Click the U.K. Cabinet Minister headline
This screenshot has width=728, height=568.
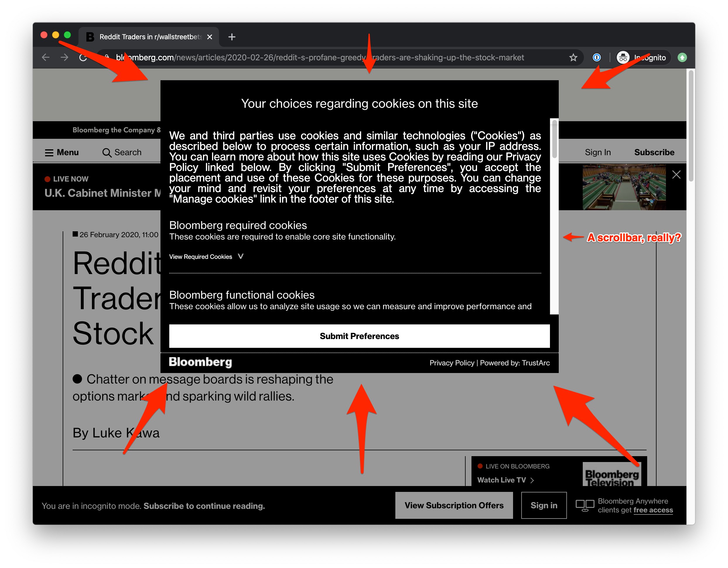click(x=103, y=193)
